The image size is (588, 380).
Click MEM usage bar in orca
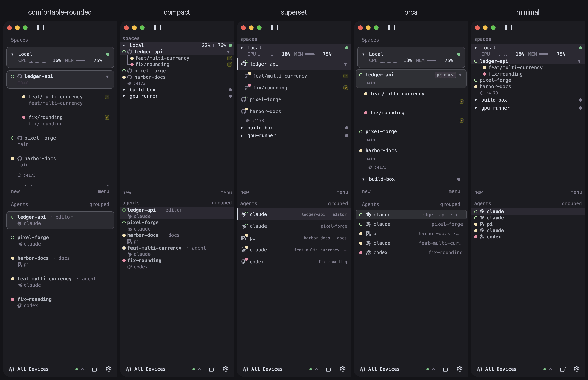[x=432, y=61]
